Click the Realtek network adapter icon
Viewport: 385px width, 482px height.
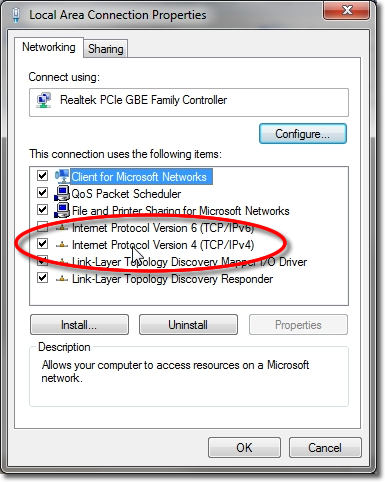point(44,100)
